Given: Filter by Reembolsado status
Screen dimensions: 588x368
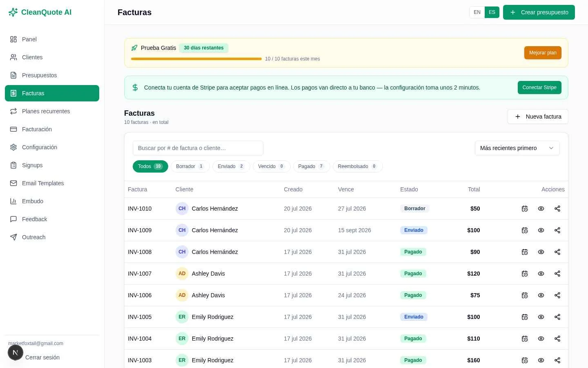Looking at the screenshot, I should pos(358,166).
